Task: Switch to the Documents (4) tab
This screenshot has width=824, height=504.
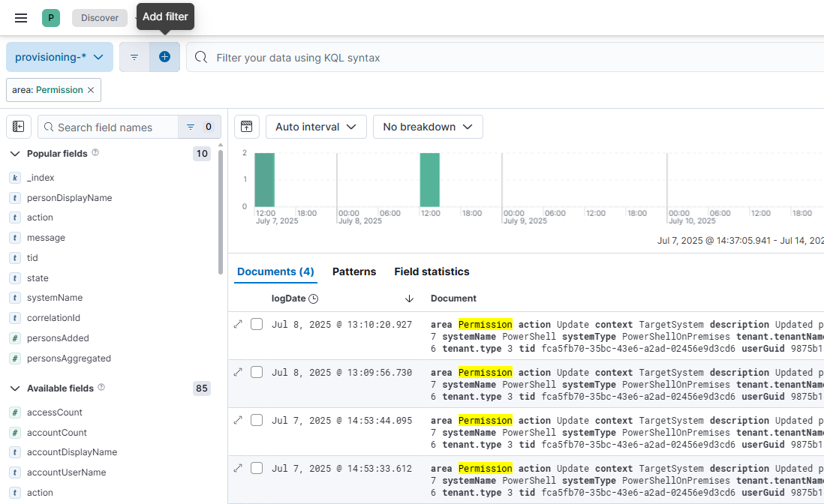Action: (275, 271)
